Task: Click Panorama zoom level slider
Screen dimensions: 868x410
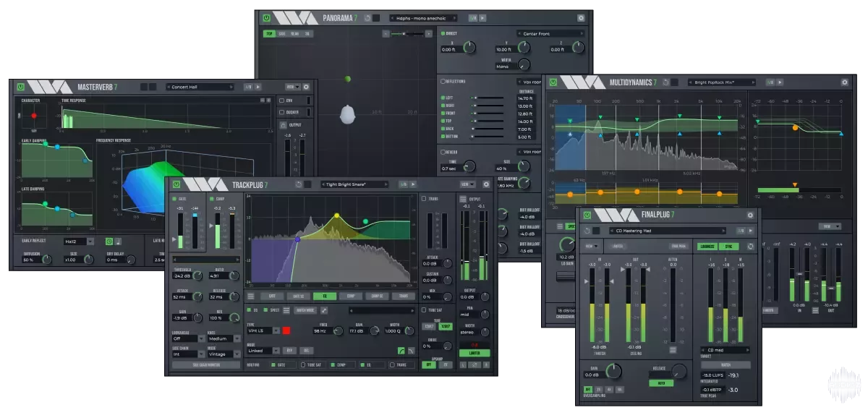Action: [407, 33]
